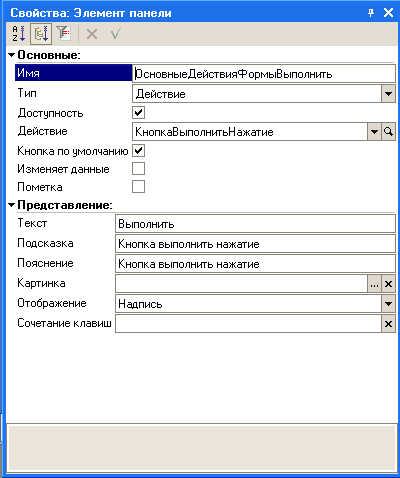Uncheck the Кнопка по умолчанию checkbox
This screenshot has height=478, width=400.
click(138, 151)
